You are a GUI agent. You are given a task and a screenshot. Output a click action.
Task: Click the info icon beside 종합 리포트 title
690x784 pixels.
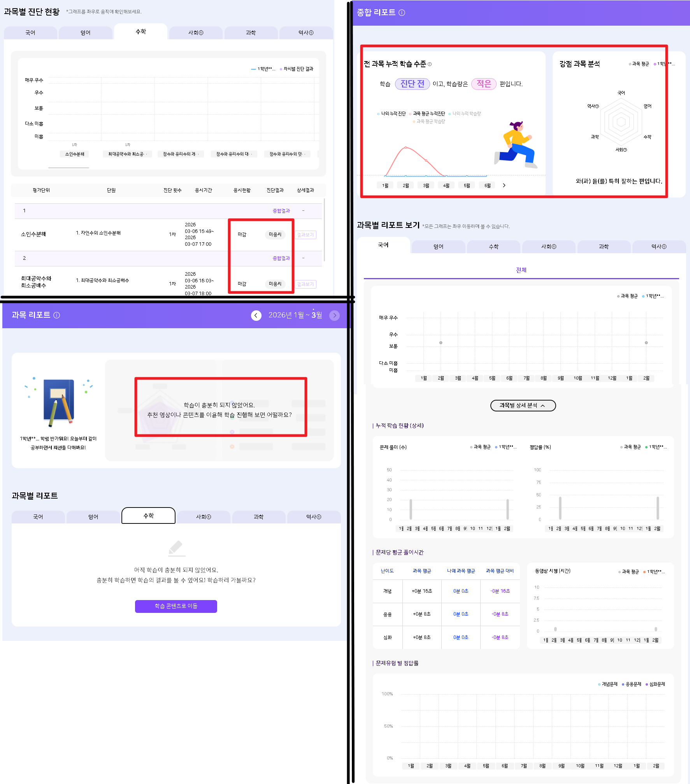pyautogui.click(x=402, y=13)
